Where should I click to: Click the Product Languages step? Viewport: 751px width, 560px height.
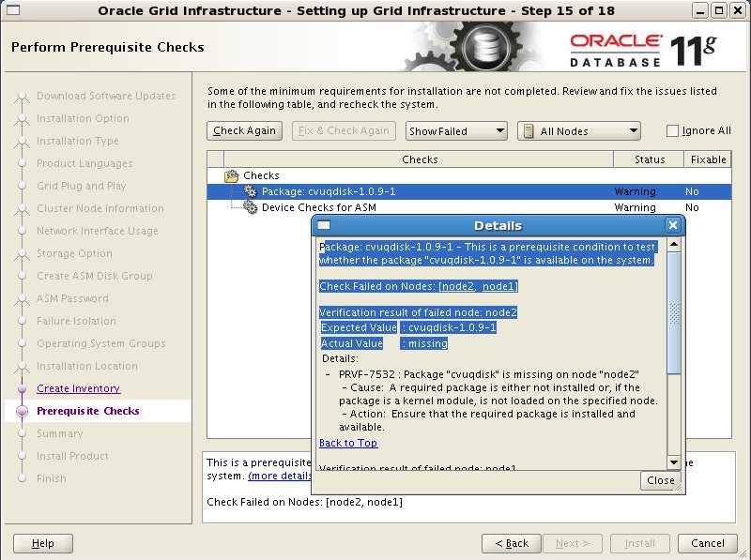click(x=84, y=163)
